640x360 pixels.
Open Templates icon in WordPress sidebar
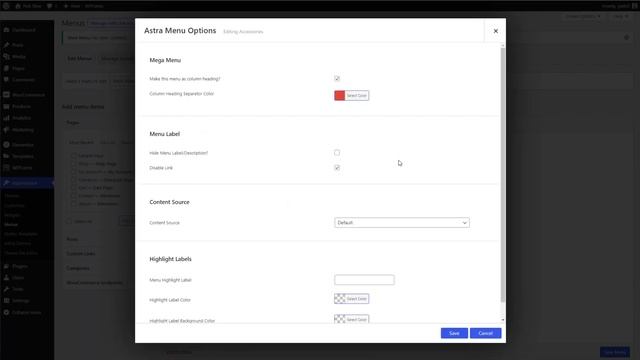(7, 156)
